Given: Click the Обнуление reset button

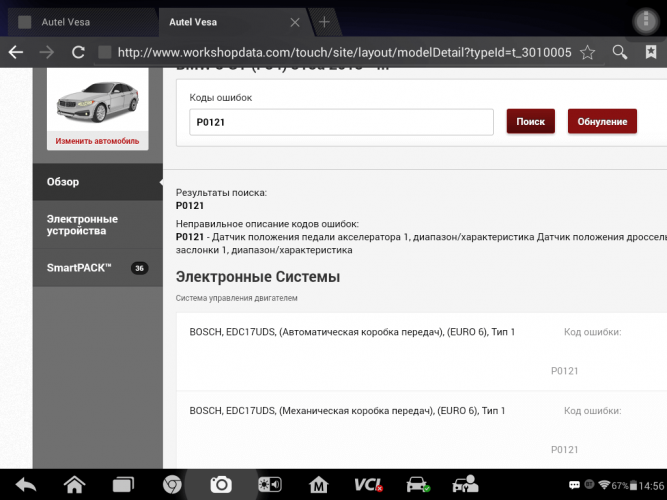Looking at the screenshot, I should 602,121.
